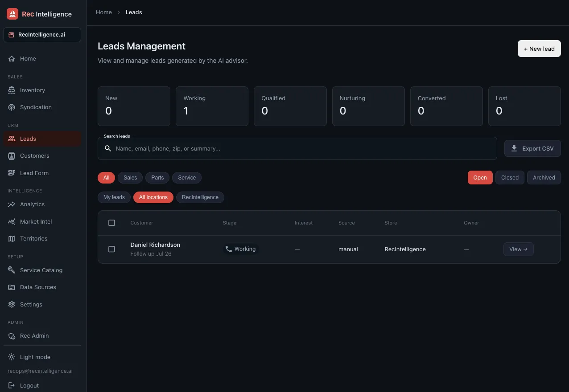Export leads with Export CSV button
This screenshot has width=569, height=392.
(532, 148)
